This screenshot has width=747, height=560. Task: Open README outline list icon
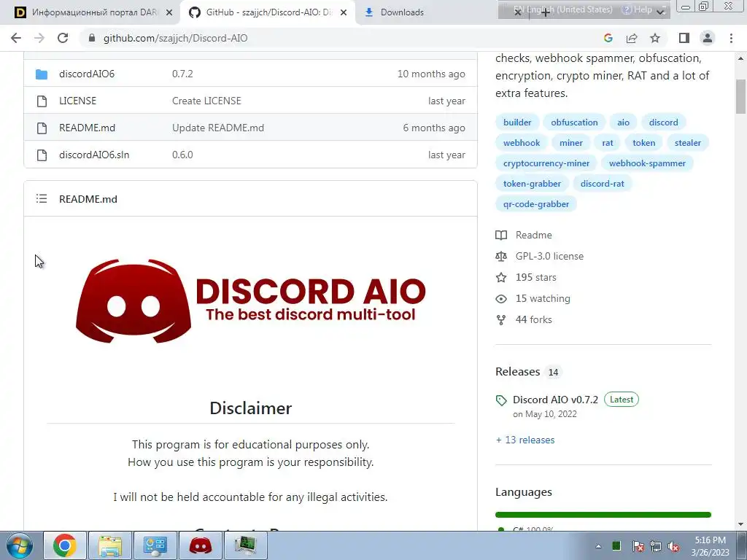pyautogui.click(x=42, y=198)
